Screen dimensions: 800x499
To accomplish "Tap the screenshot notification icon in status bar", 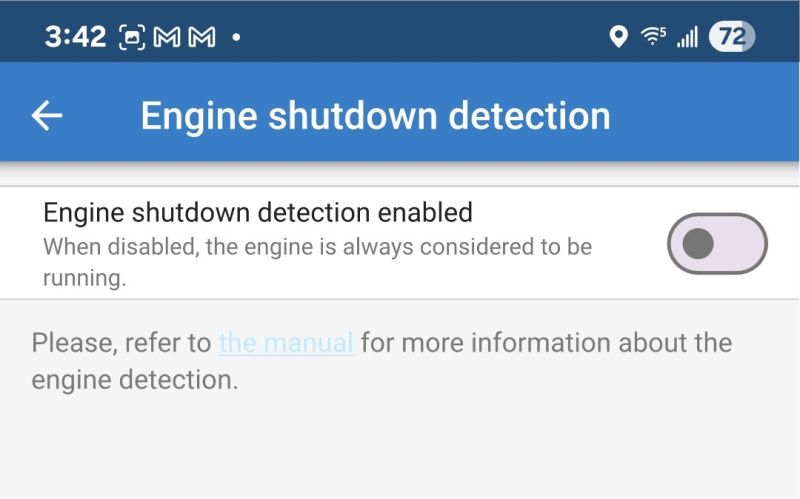I will coord(132,37).
